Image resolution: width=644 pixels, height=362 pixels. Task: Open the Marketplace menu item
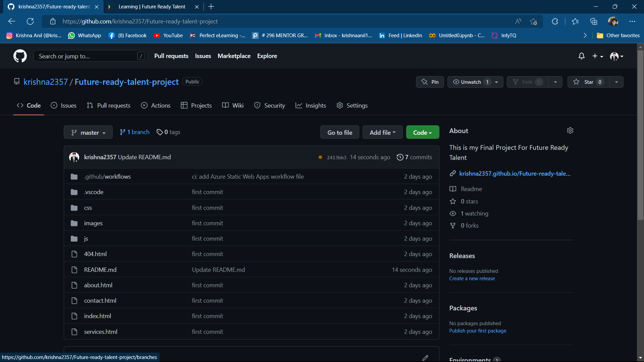coord(234,56)
